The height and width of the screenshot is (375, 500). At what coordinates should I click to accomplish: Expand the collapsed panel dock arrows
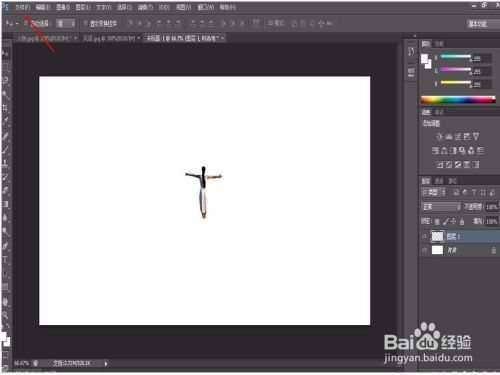point(415,36)
